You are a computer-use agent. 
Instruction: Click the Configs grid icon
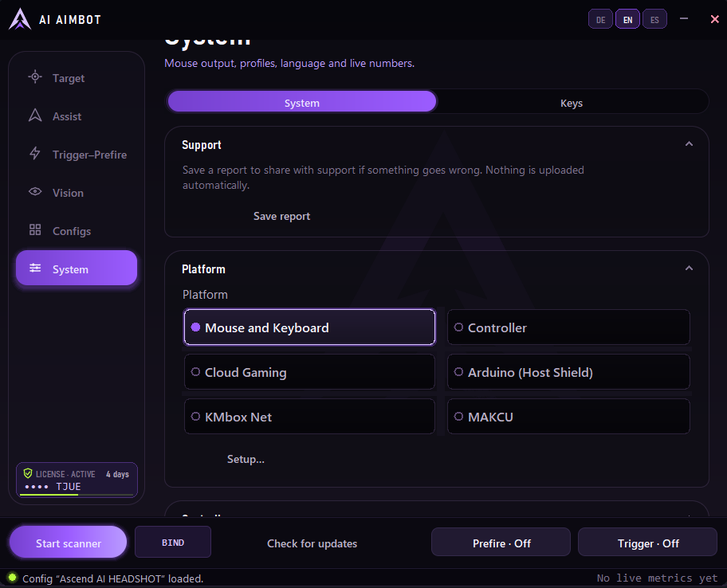35,229
